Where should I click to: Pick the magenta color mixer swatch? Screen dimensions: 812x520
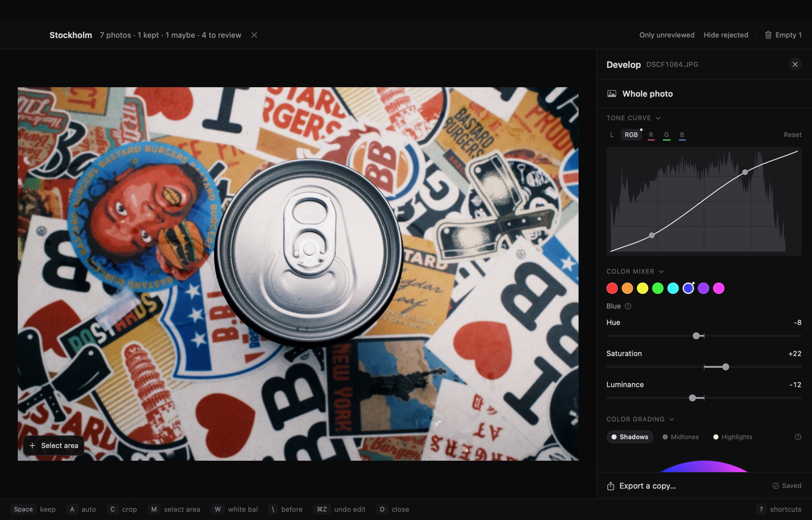[x=718, y=288]
